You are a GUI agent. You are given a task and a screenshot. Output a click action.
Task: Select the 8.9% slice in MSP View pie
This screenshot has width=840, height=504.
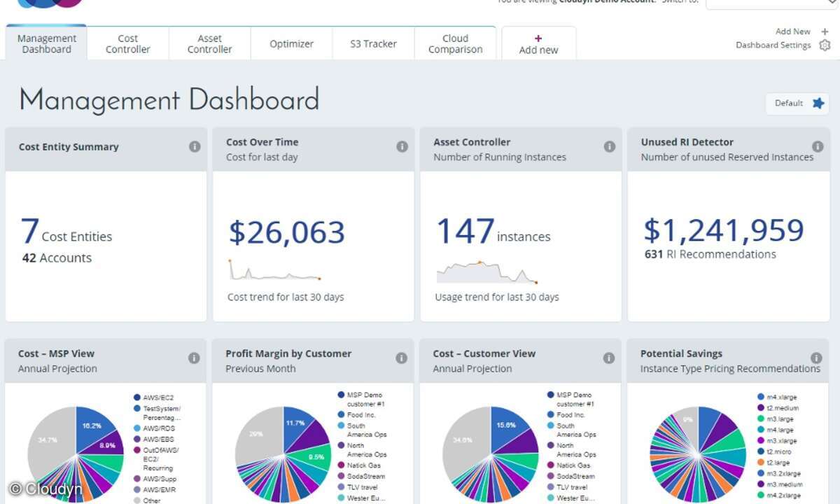click(107, 444)
